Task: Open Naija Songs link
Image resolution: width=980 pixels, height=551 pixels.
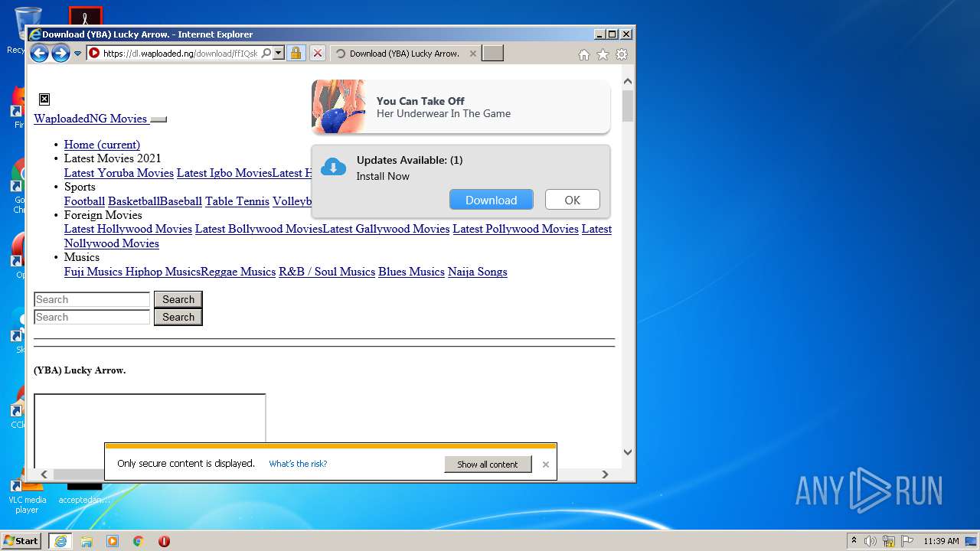Action: [477, 272]
